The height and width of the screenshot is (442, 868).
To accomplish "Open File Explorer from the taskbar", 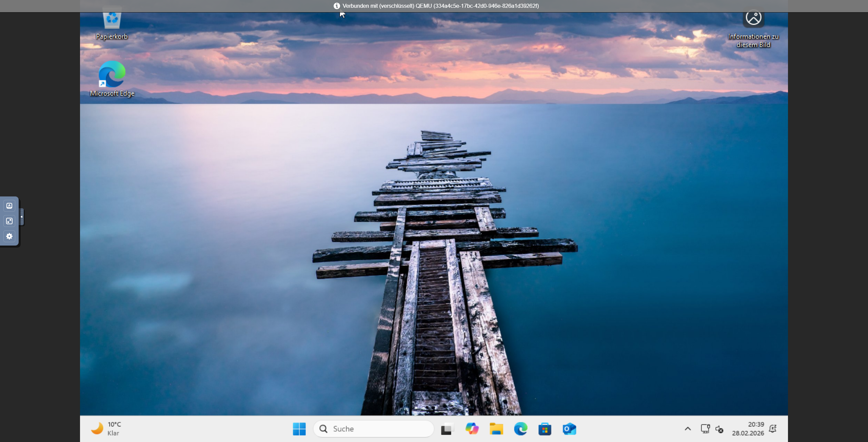I will click(x=496, y=429).
